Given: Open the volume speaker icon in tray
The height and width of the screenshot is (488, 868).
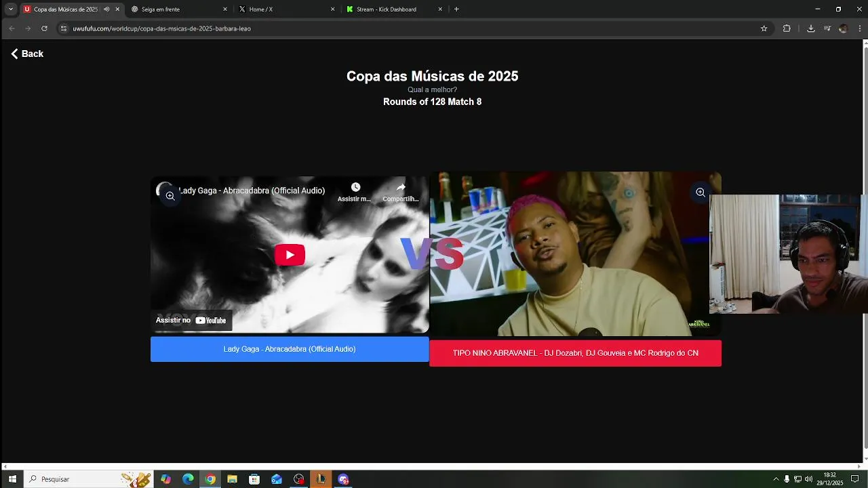Looking at the screenshot, I should pos(808,479).
